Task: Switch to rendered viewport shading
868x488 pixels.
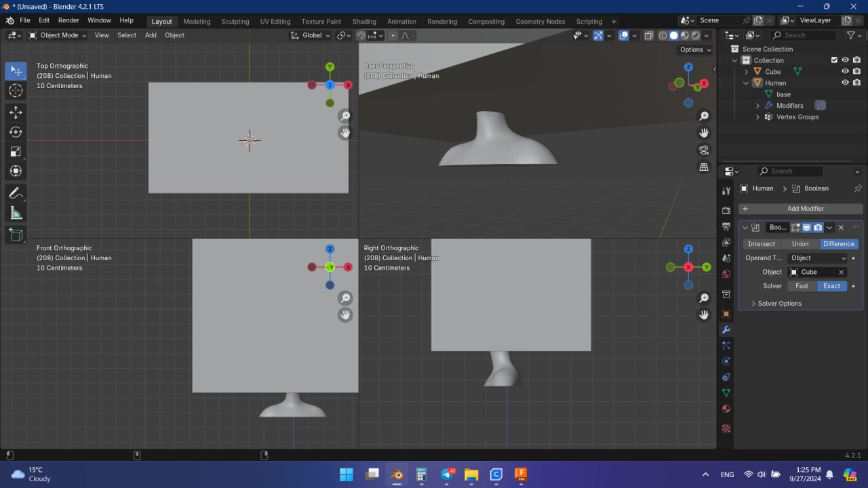Action: tap(696, 35)
